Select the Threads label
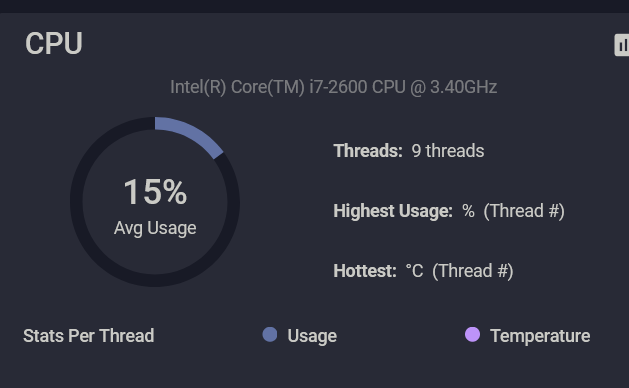 tap(368, 151)
